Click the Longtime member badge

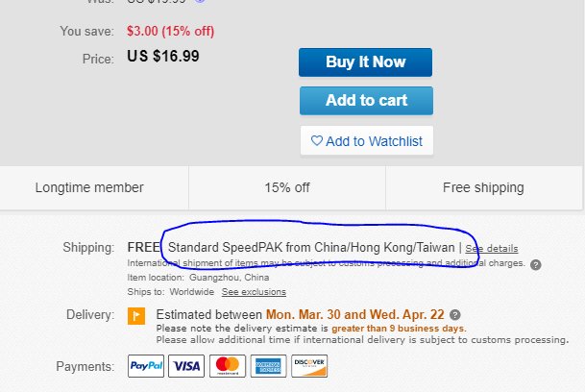point(89,187)
